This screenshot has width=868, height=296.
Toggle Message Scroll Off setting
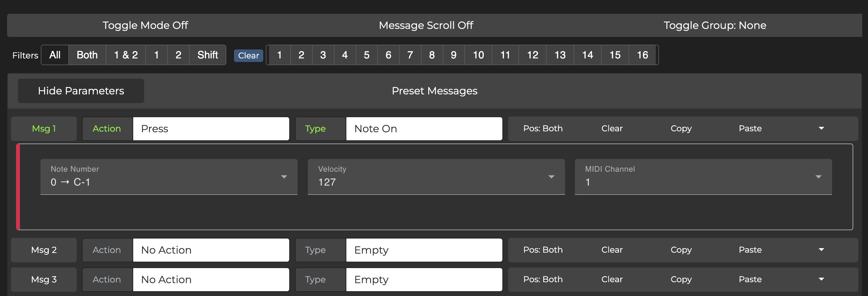(426, 25)
